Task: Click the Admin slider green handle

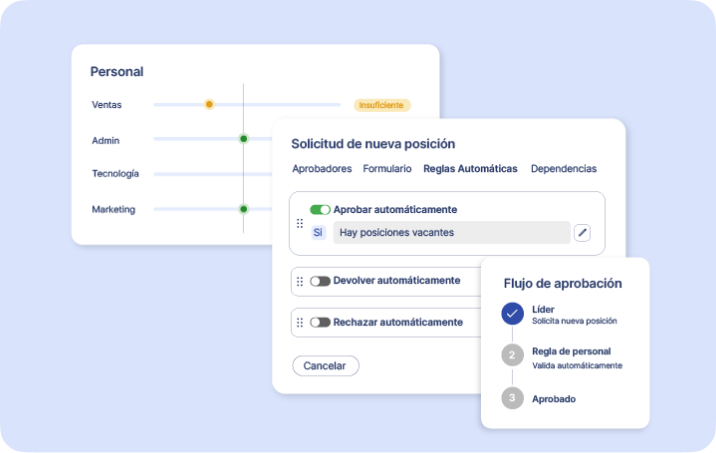Action: tap(244, 138)
